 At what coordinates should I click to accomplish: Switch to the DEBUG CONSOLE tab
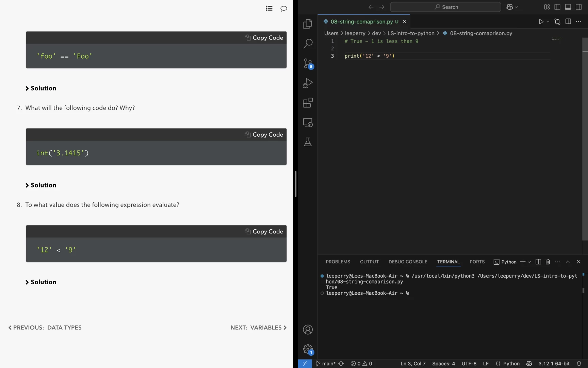tap(408, 262)
